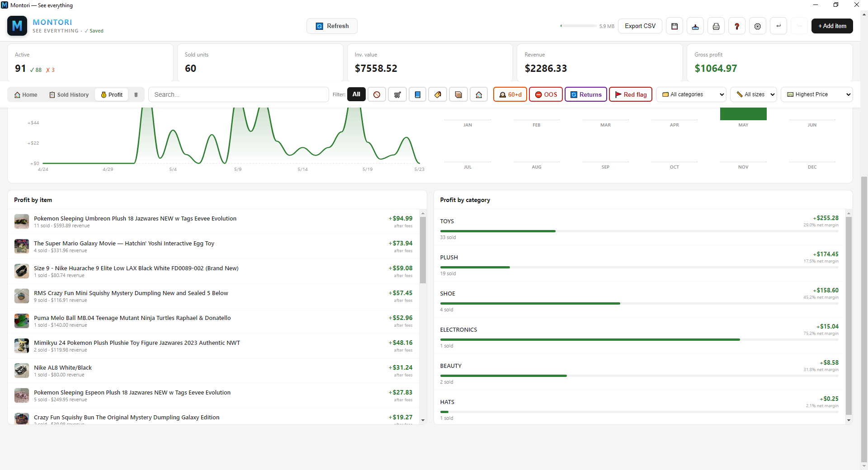Image resolution: width=868 pixels, height=470 pixels.
Task: Filter by the cardboard box icon
Action: [x=458, y=94]
